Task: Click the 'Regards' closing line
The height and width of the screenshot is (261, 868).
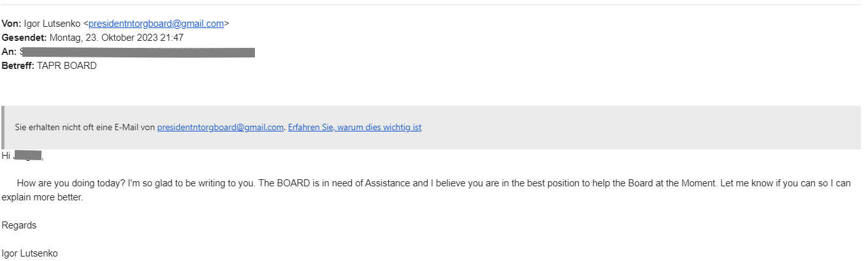Action: coord(19,225)
